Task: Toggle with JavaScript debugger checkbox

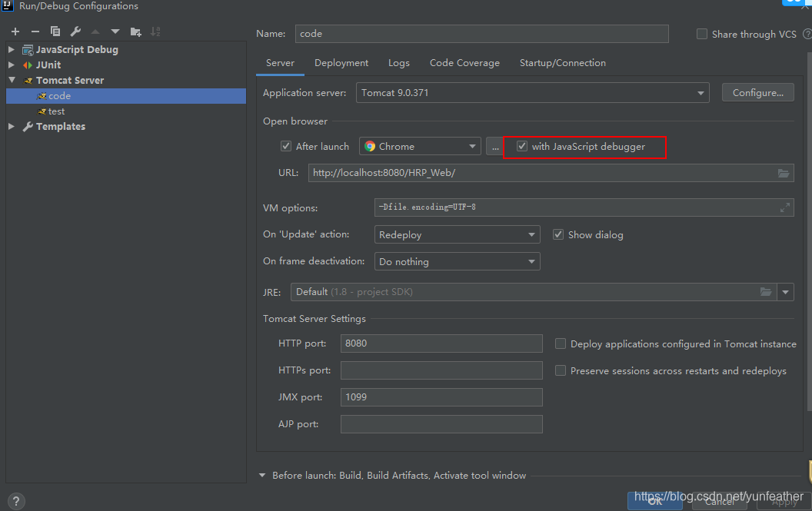Action: tap(522, 147)
